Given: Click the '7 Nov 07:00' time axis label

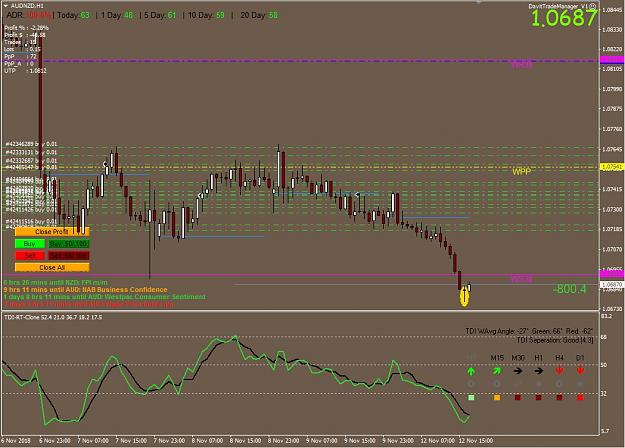Looking at the screenshot, I should (93, 441).
